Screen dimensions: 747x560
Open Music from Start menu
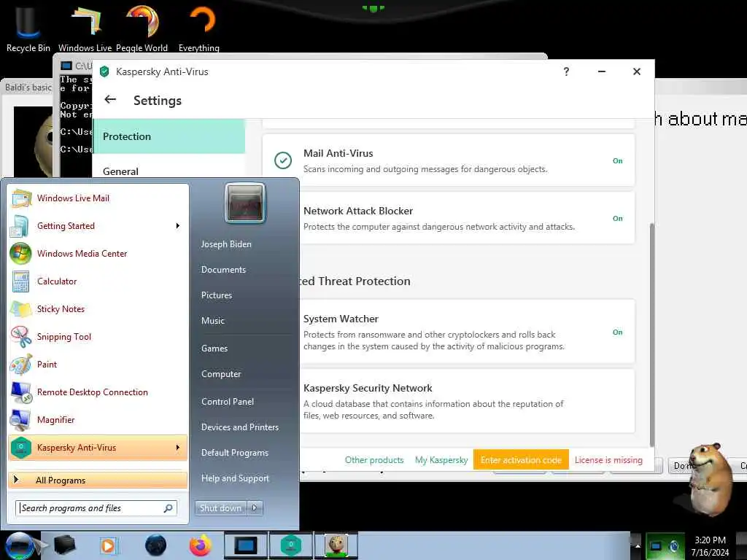tap(212, 321)
